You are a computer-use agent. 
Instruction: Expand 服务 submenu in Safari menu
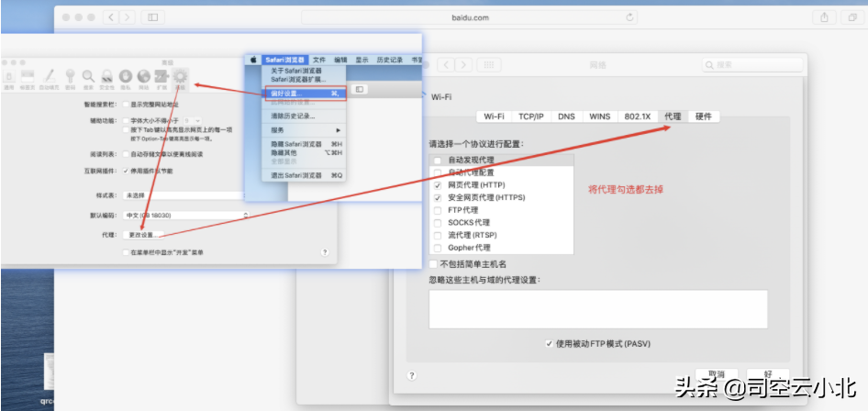coord(304,130)
